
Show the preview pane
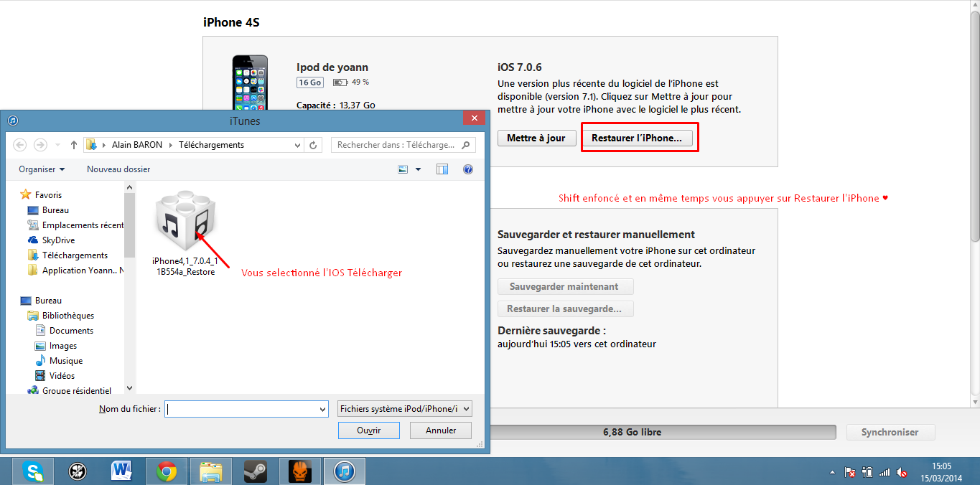[x=442, y=169]
